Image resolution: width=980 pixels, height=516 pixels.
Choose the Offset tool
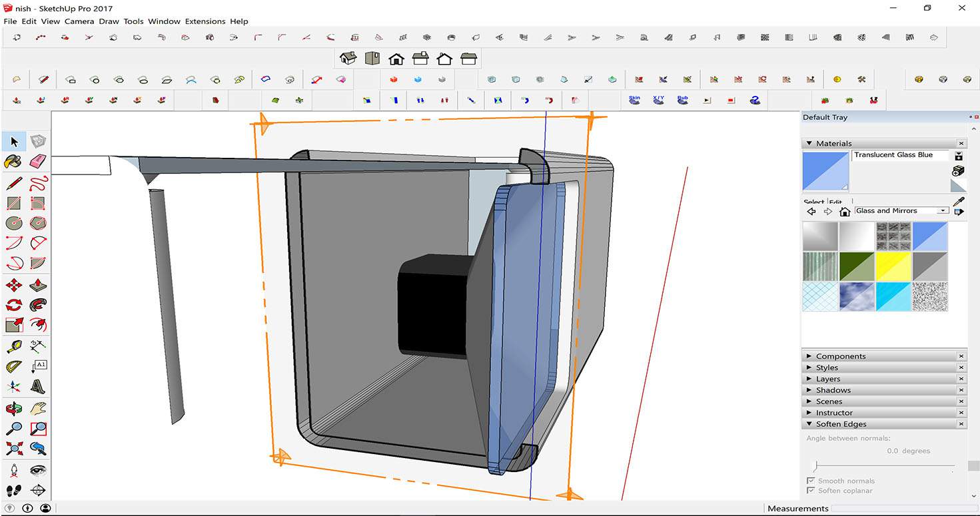coord(38,325)
